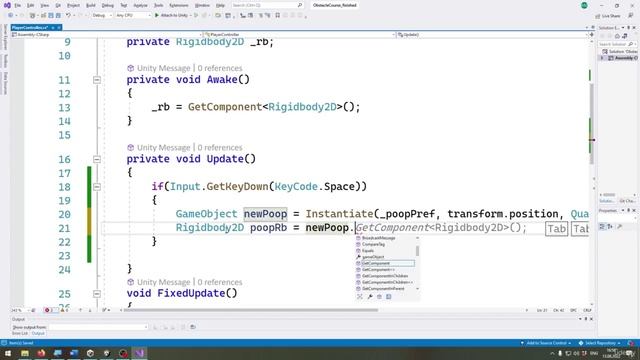The width and height of the screenshot is (640, 360).
Task: Toggle the highlighted rightmost IntelliSense filter
Action: [x=389, y=297]
